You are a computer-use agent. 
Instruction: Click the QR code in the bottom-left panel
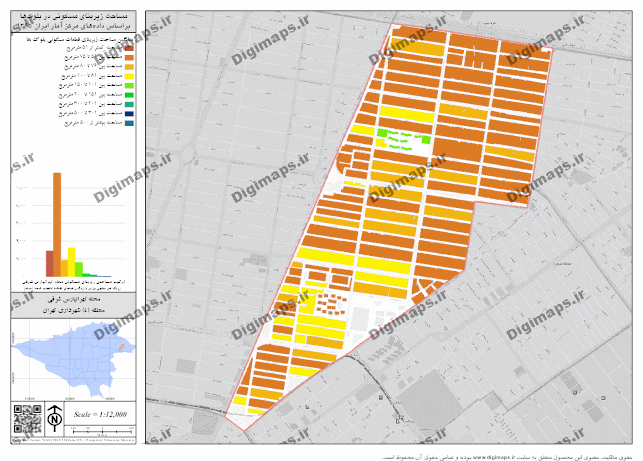tap(27, 419)
